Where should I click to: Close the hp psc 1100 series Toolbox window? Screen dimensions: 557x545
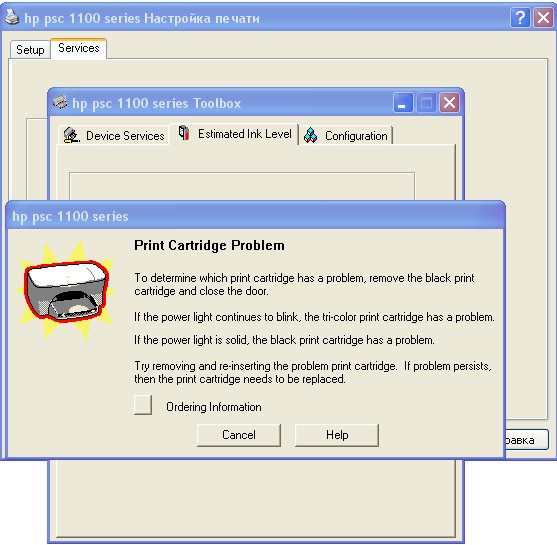click(449, 103)
